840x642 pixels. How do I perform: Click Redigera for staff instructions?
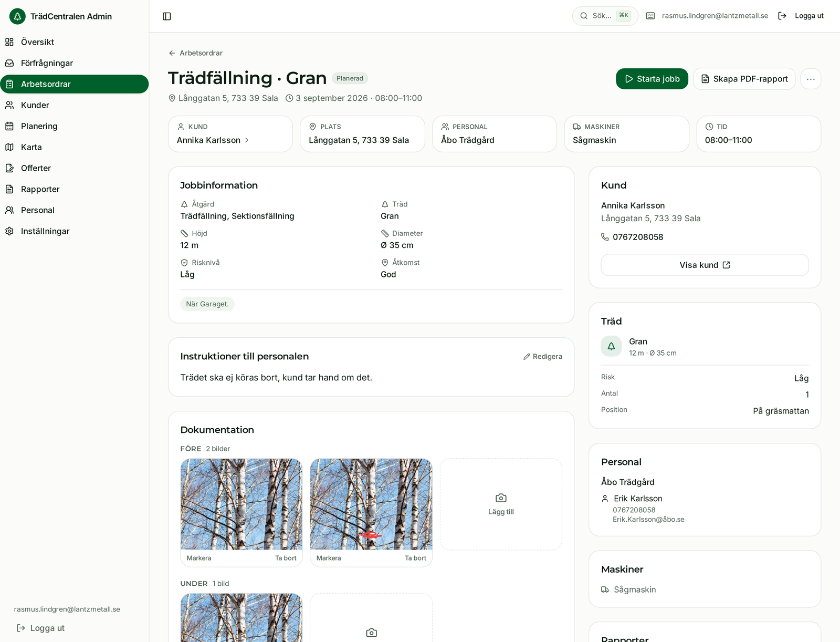(x=543, y=357)
